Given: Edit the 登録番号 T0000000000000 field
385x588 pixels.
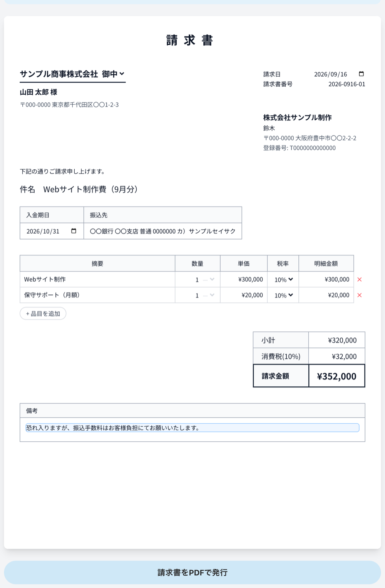Looking at the screenshot, I should click(x=300, y=148).
